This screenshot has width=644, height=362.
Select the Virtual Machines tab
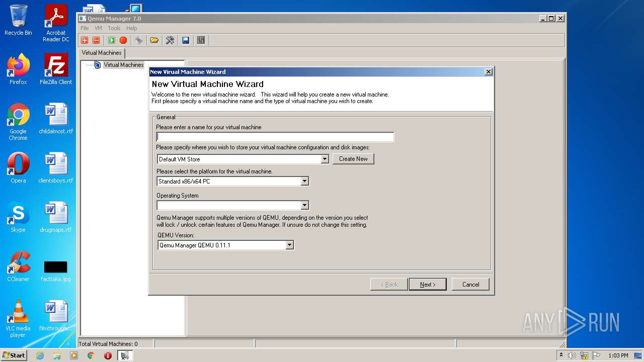click(x=102, y=53)
